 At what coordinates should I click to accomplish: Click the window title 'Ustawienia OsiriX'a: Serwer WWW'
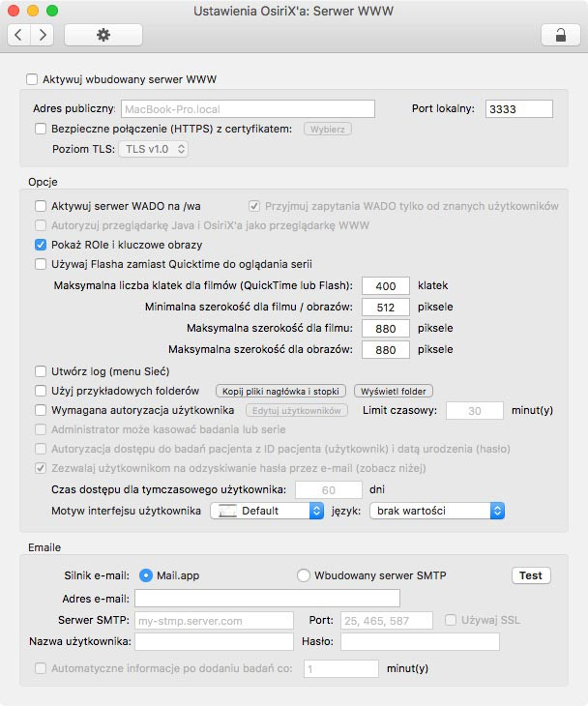pyautogui.click(x=294, y=11)
